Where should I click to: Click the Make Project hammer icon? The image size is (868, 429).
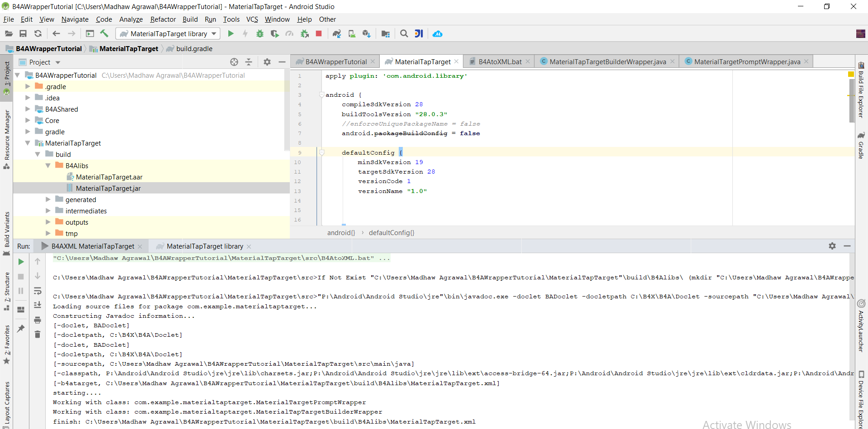click(104, 33)
